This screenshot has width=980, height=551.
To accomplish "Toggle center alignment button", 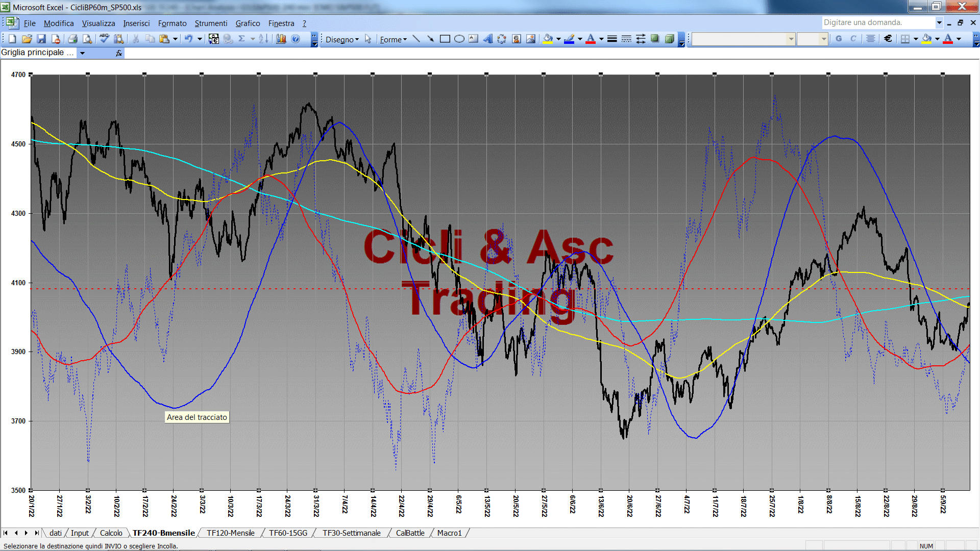I will click(871, 39).
